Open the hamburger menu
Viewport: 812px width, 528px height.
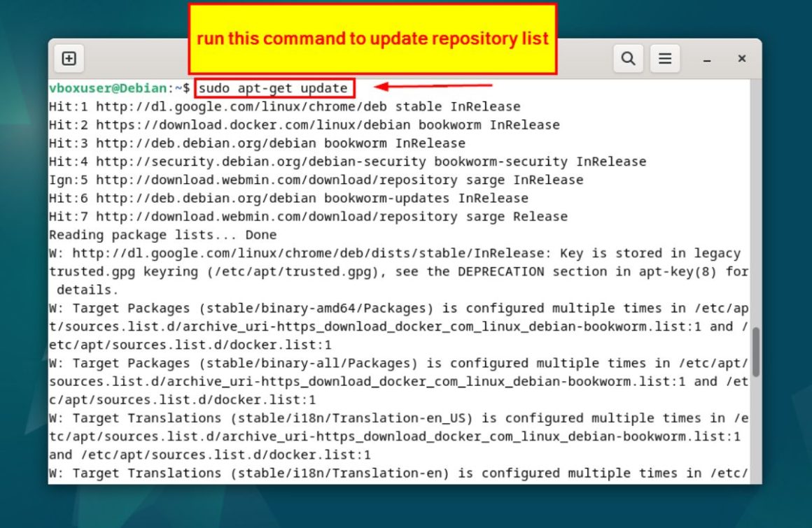664,58
